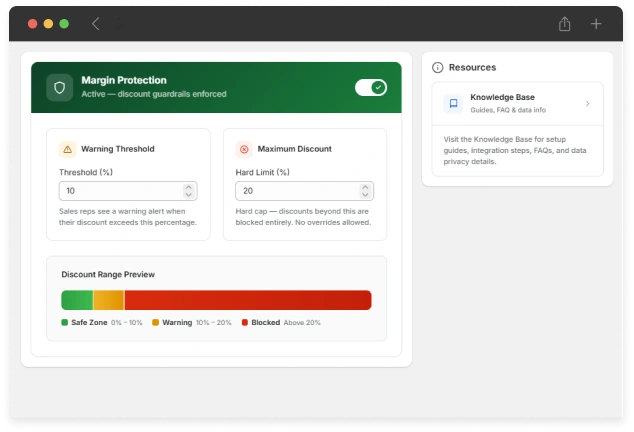634x432 pixels.
Task: Open a new tab with plus icon
Action: click(x=596, y=24)
